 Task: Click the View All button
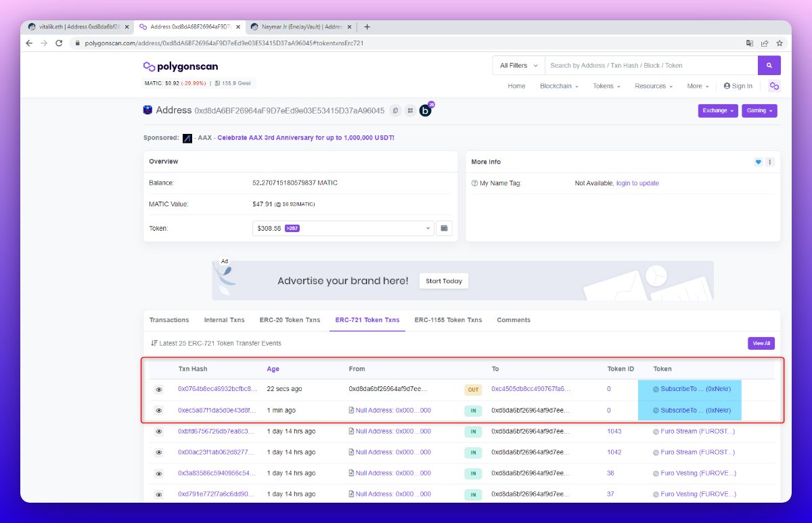tap(761, 343)
